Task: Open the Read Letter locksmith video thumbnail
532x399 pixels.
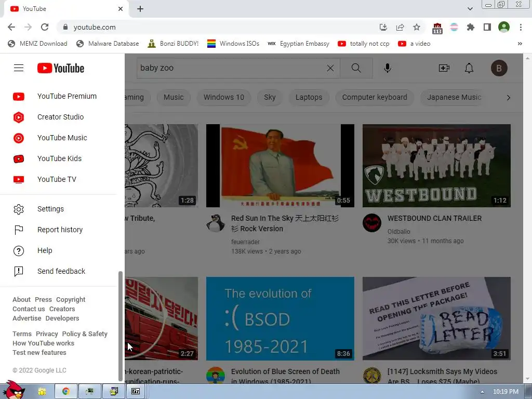Action: (x=436, y=318)
